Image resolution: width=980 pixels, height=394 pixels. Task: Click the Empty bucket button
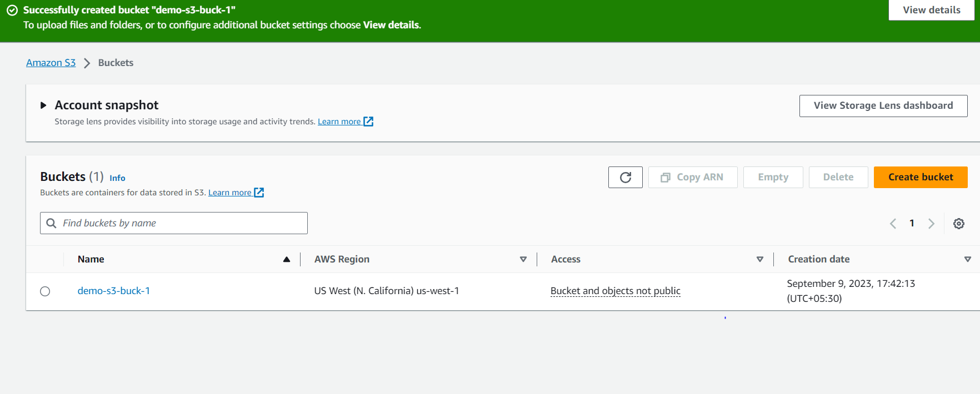(773, 177)
